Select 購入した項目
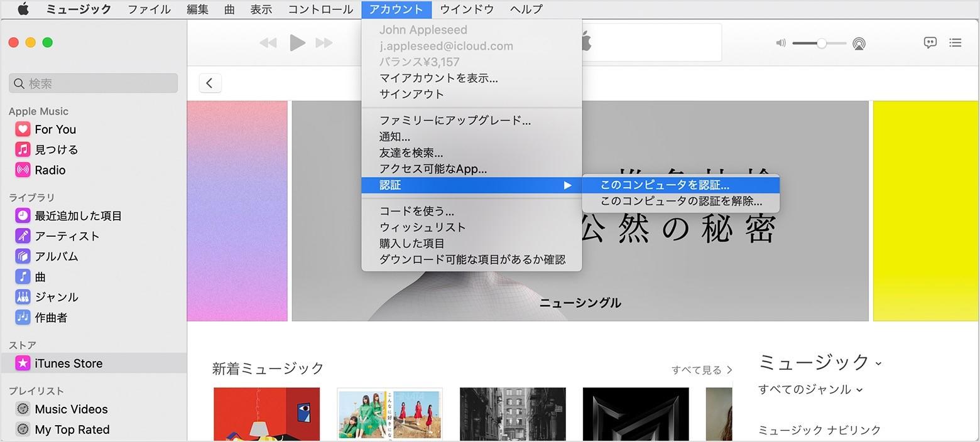Viewport: 980px width, 442px height. pos(472,244)
